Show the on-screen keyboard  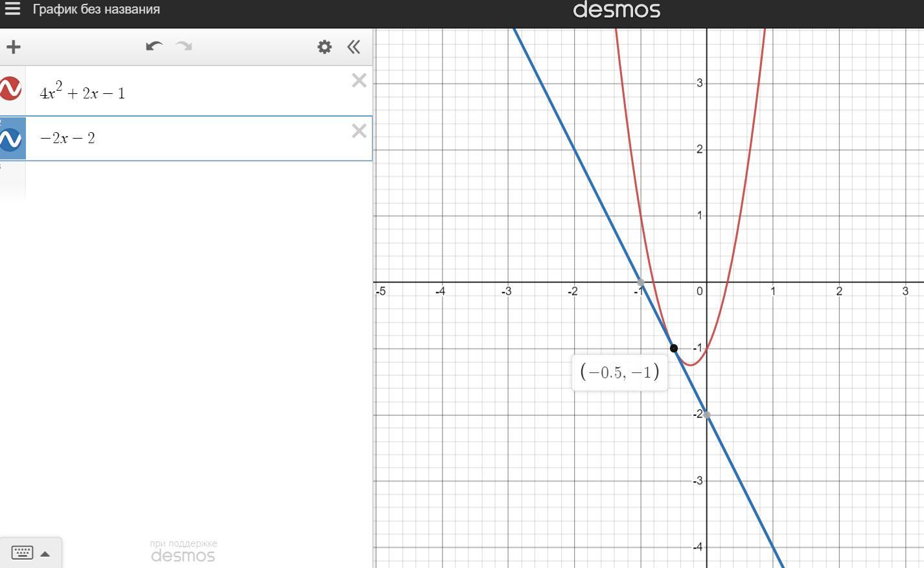(x=23, y=553)
